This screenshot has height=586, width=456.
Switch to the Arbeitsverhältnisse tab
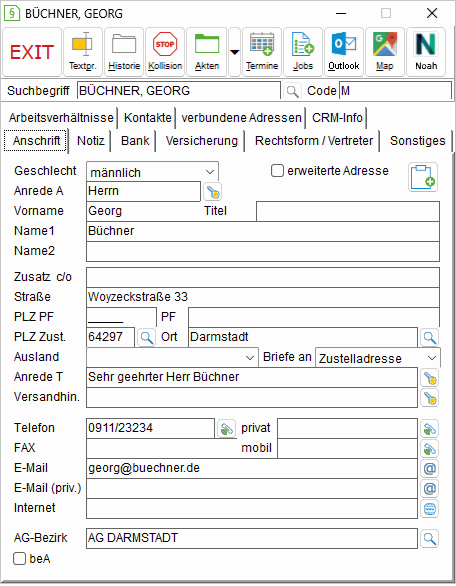pos(61,118)
